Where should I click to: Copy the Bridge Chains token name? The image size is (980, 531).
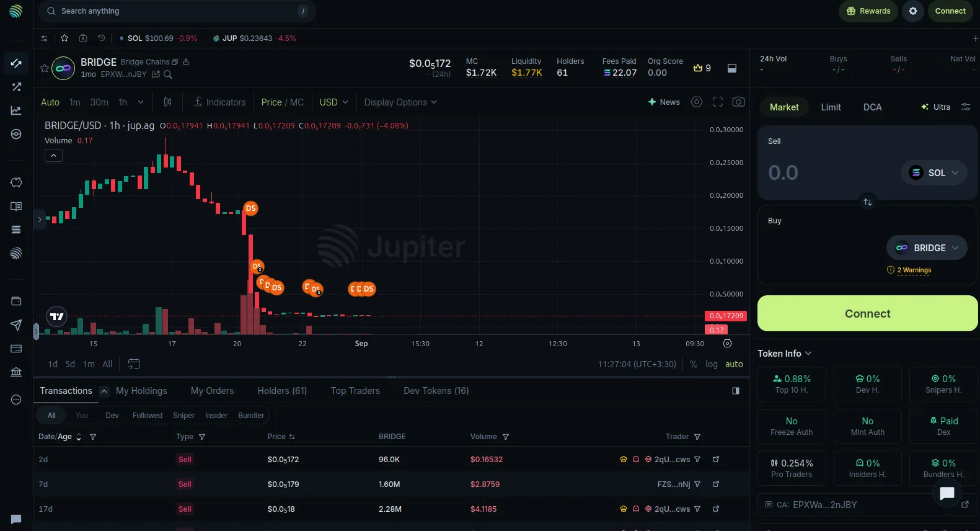(175, 62)
